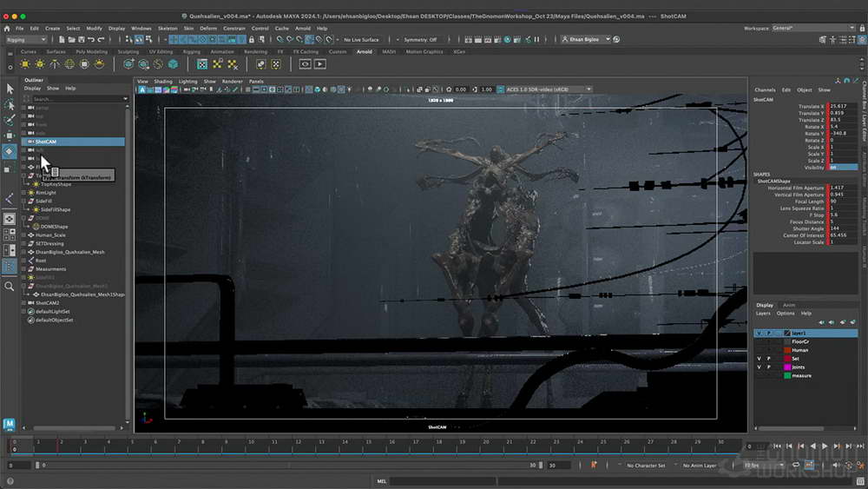Choose the highlighted Rotate tool in toolbox

pos(10,151)
